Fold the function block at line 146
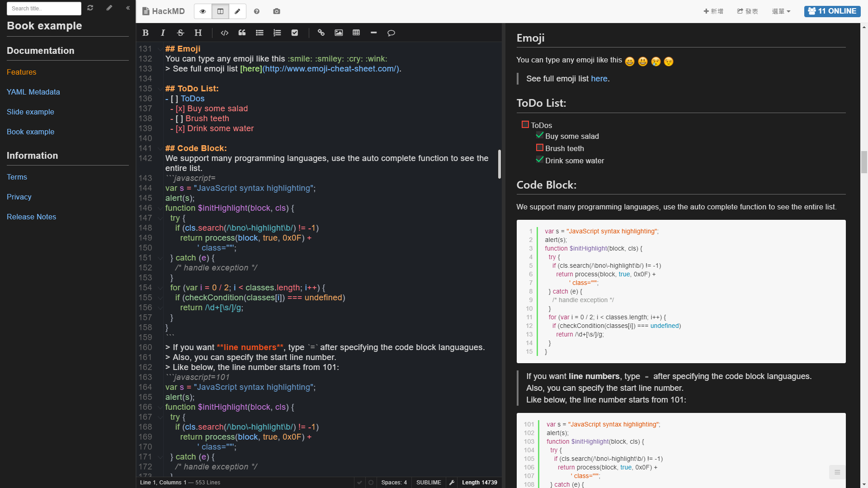Viewport: 868px width, 488px height. [x=160, y=208]
